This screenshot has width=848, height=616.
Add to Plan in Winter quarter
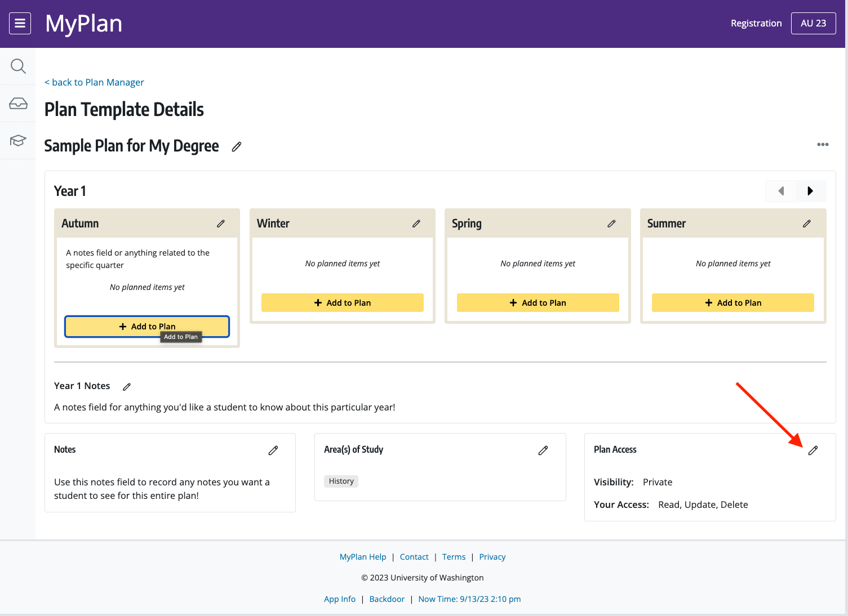(343, 302)
